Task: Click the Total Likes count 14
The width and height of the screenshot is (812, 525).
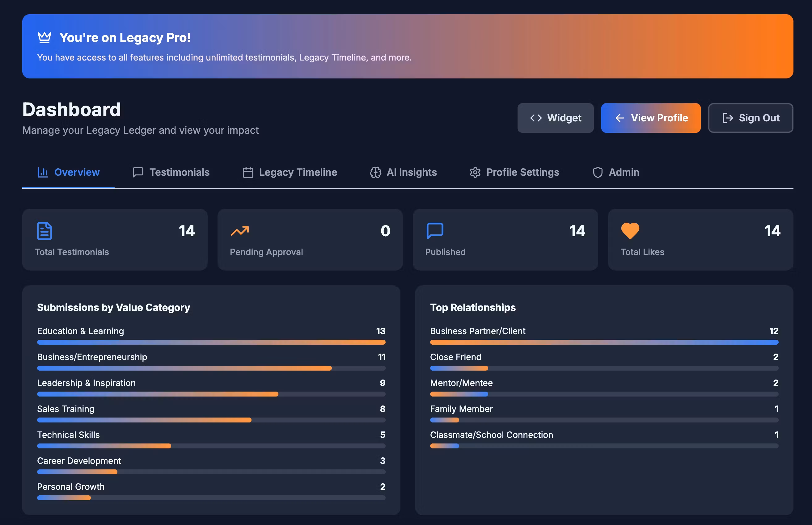Action: [x=772, y=231]
